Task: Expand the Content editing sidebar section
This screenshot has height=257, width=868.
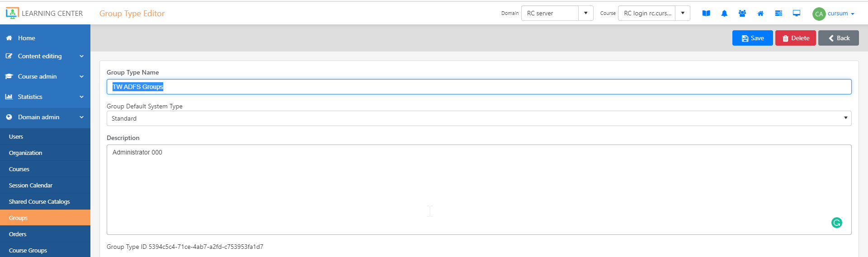Action: [45, 56]
